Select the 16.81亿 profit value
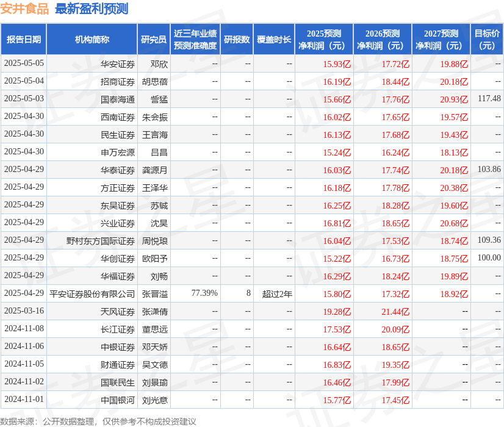 (337, 223)
